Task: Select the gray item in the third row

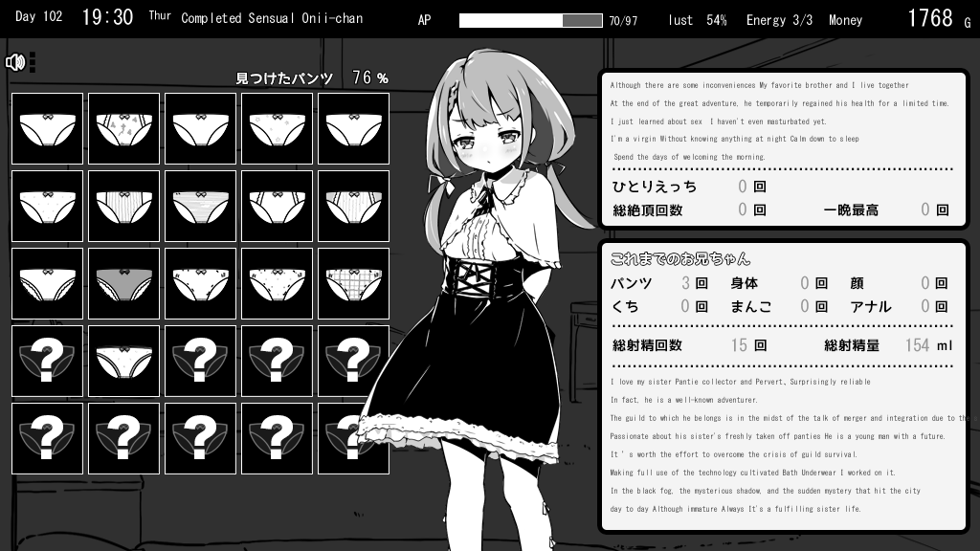Action: (123, 283)
